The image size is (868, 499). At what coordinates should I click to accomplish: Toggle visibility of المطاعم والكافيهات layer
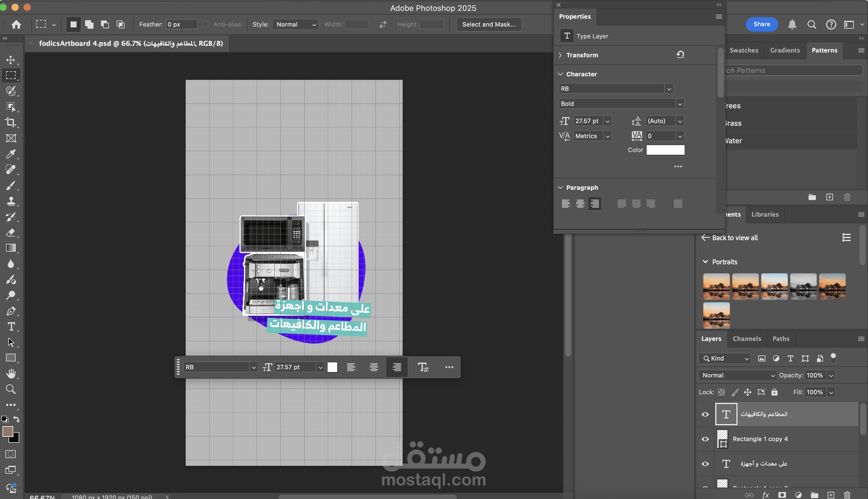click(705, 414)
